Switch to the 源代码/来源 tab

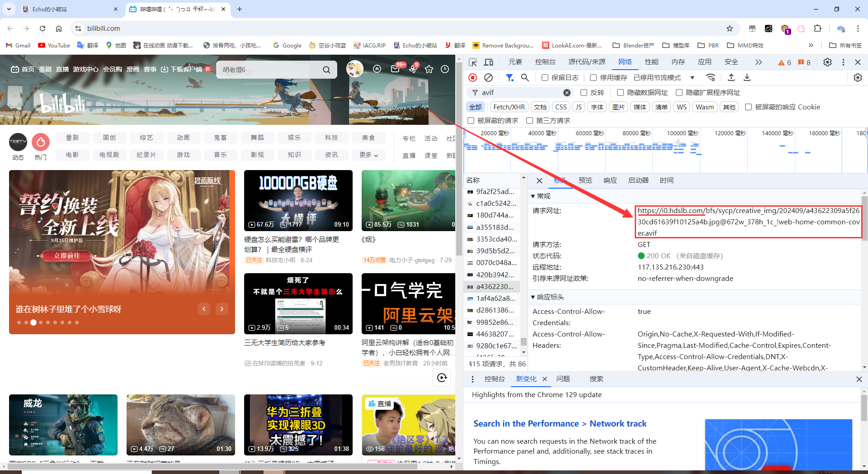[587, 62]
